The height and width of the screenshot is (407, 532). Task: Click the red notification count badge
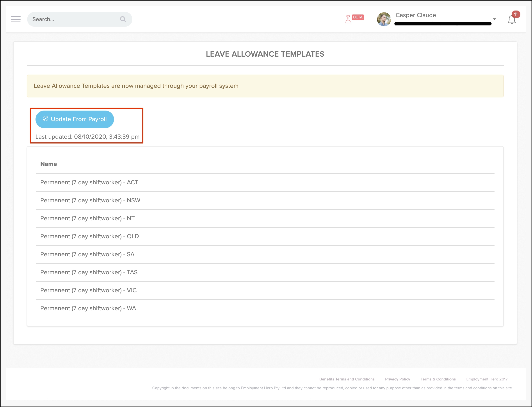(x=516, y=14)
